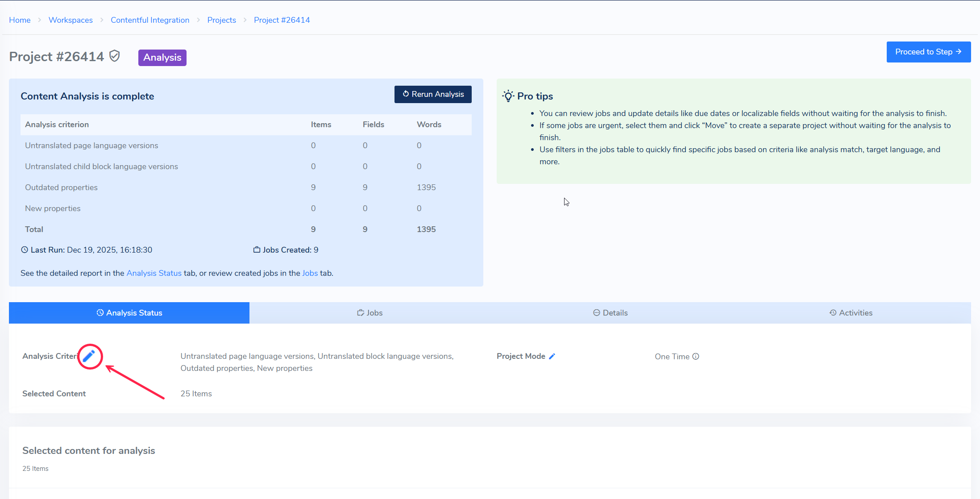
Task: Click the 25 Items selected content value
Action: pyautogui.click(x=196, y=394)
